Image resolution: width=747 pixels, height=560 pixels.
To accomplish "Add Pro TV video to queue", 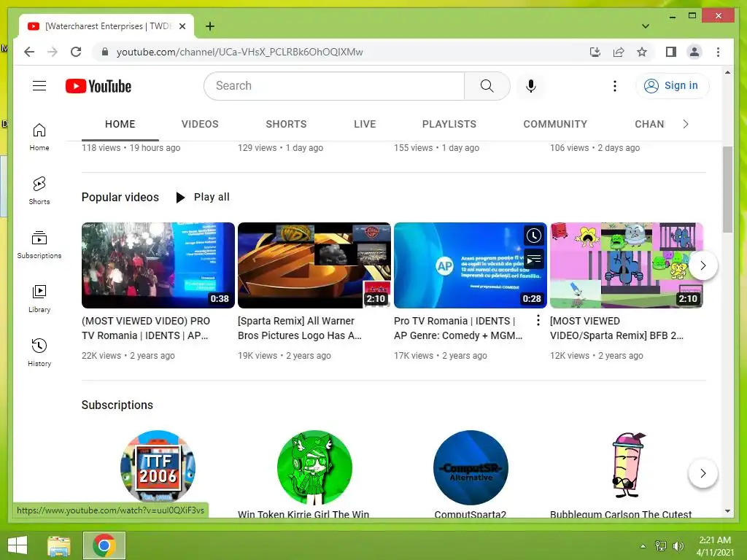I will tap(533, 260).
